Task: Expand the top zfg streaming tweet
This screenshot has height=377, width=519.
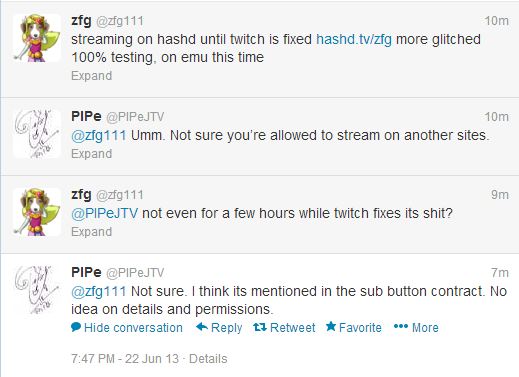Action: click(92, 76)
